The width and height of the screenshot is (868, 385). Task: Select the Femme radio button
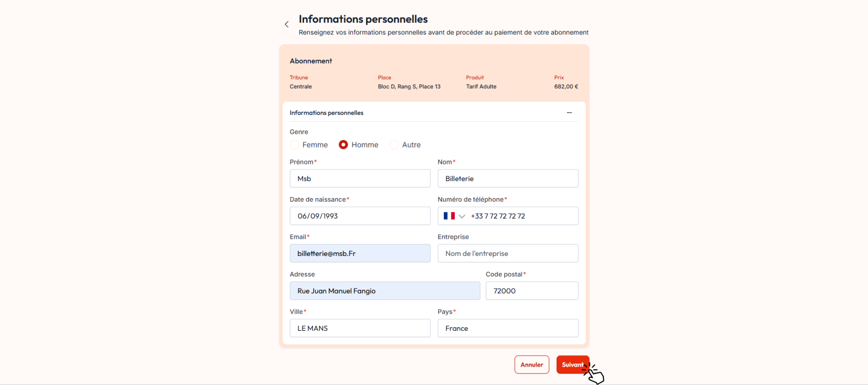tap(294, 145)
